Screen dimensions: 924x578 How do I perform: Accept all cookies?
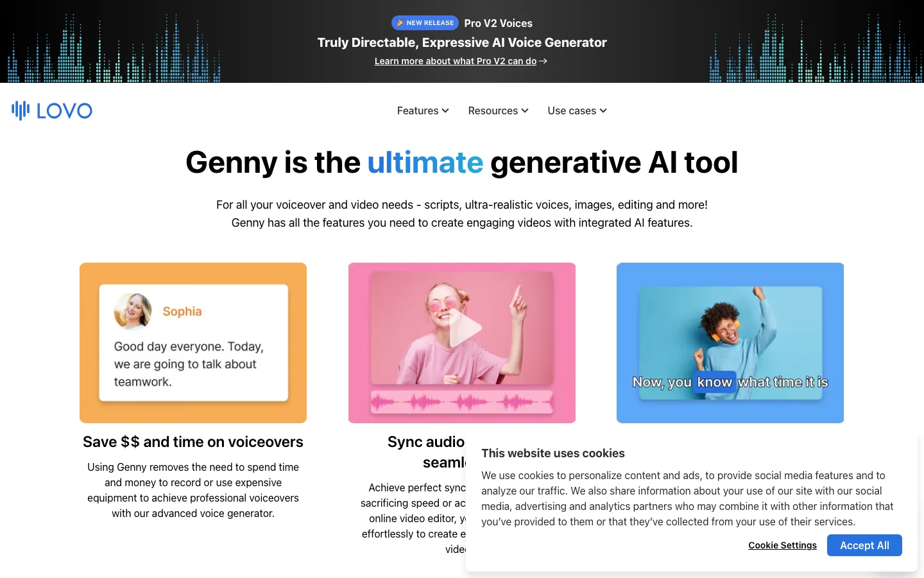point(864,545)
